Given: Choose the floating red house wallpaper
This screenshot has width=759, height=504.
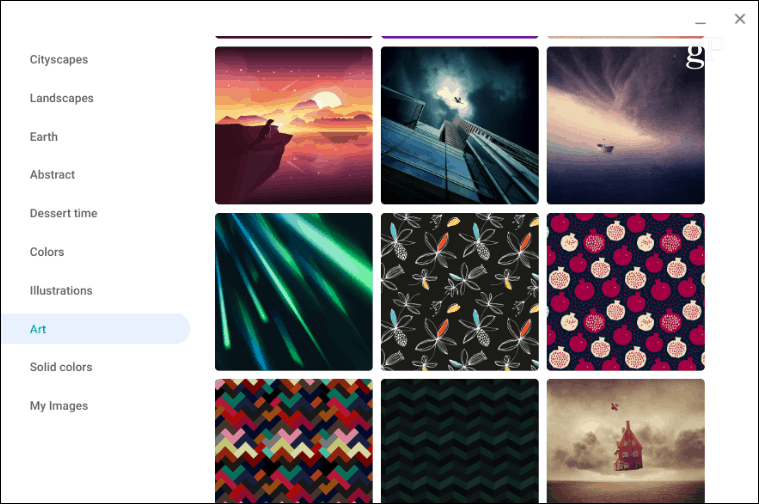Looking at the screenshot, I should [x=625, y=441].
